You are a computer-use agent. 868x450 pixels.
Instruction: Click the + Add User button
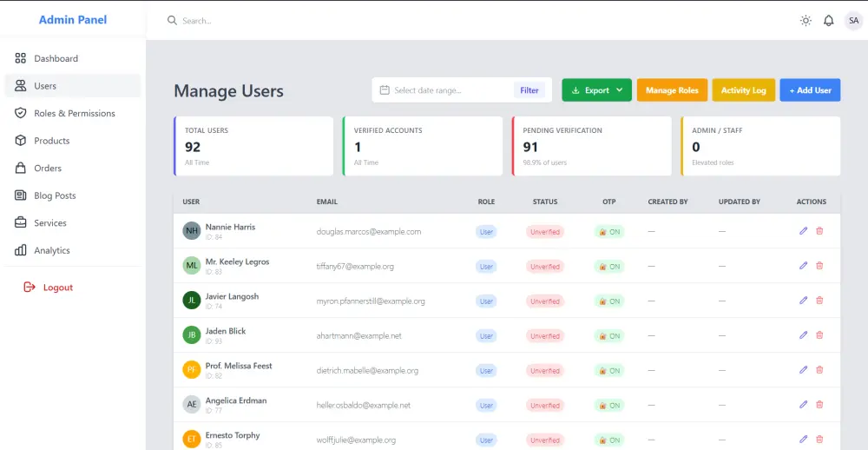coord(810,90)
